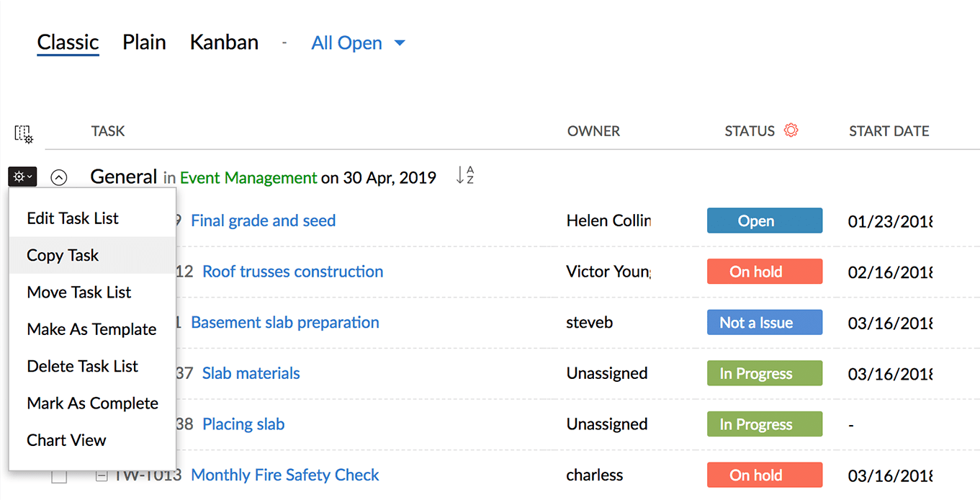The width and height of the screenshot is (980, 500).
Task: Change the Open status of Final grade and seed
Action: (765, 220)
